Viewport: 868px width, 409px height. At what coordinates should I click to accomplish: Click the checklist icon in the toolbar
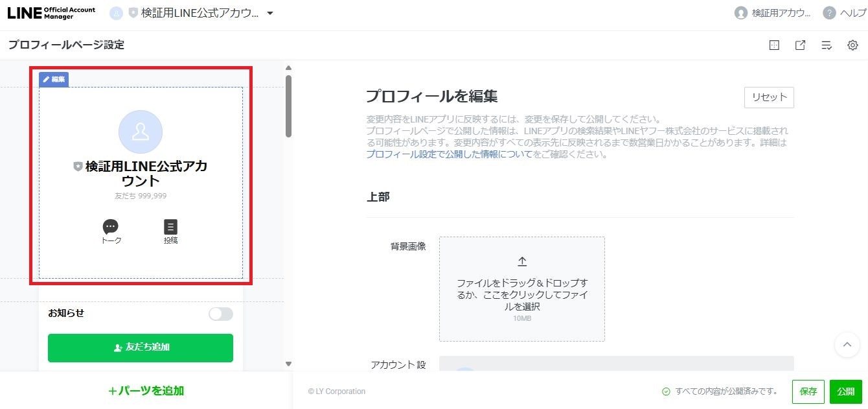point(827,45)
